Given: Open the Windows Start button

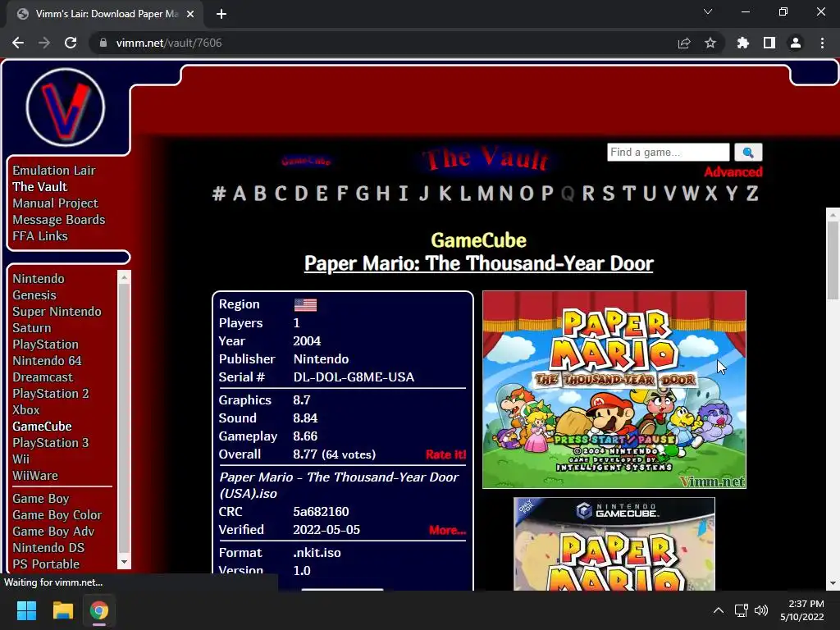Looking at the screenshot, I should [x=26, y=610].
